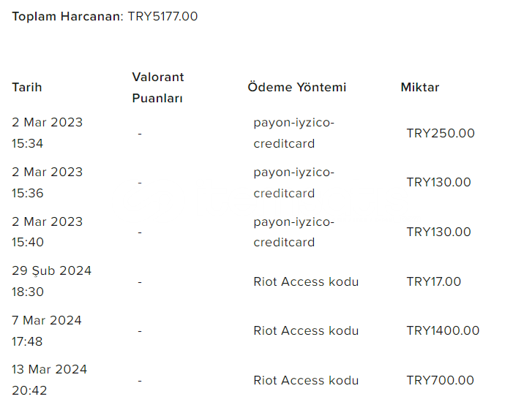
Task: Select the TRY17.00 amount
Action: (x=434, y=281)
